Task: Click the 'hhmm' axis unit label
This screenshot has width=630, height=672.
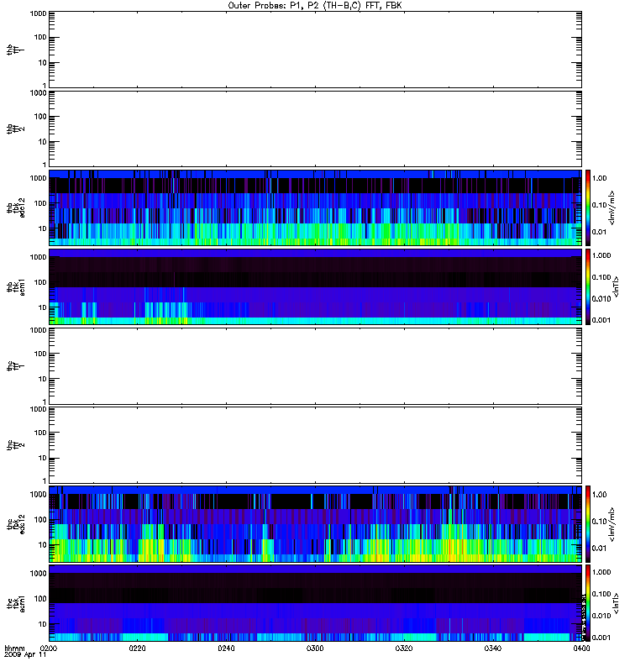Action: pos(14,648)
